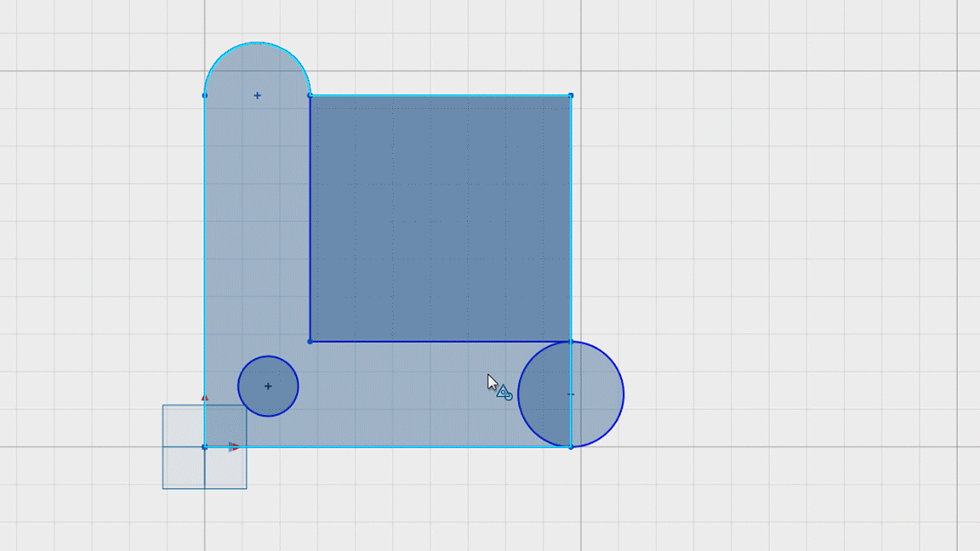Image resolution: width=980 pixels, height=551 pixels.
Task: Select the dark blue square profile region
Action: (x=441, y=219)
